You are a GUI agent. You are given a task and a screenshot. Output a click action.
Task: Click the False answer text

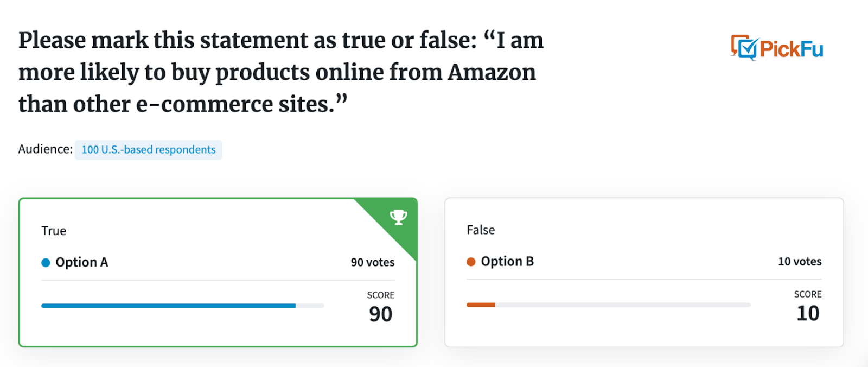tap(481, 230)
